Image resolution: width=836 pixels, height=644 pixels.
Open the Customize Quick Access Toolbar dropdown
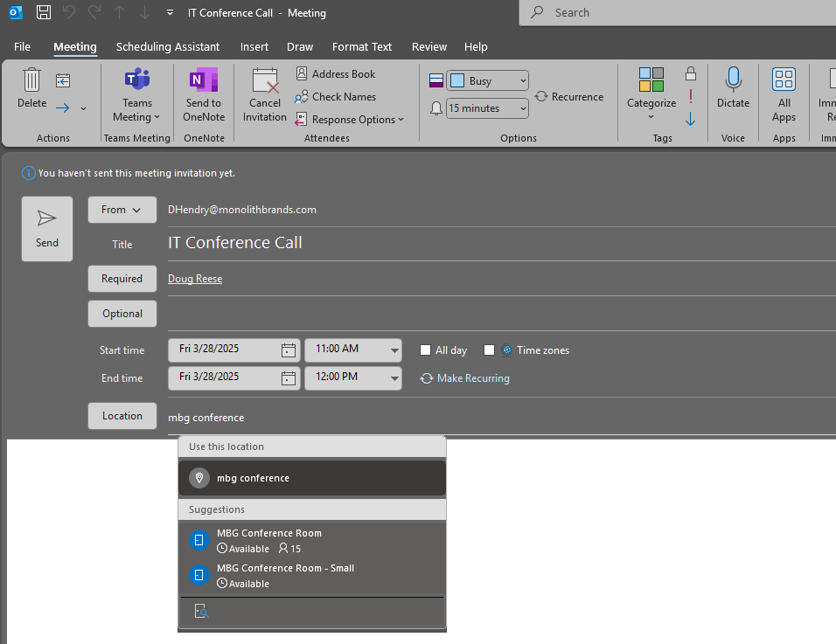(170, 12)
